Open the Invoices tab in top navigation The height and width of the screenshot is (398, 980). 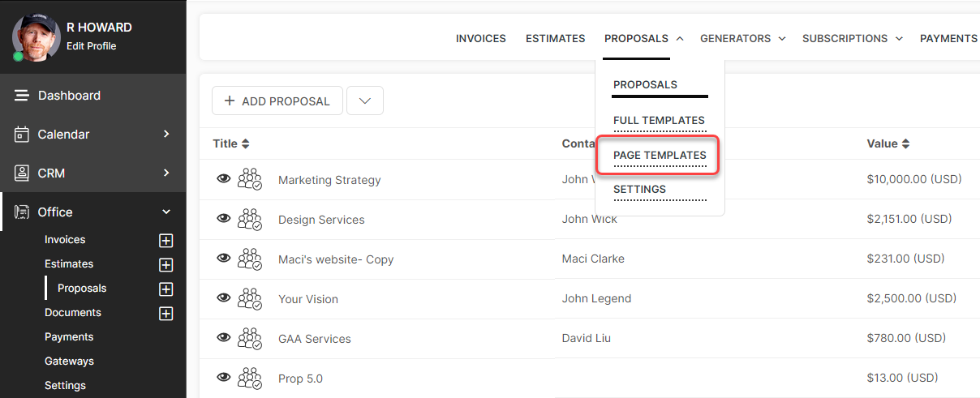[481, 38]
